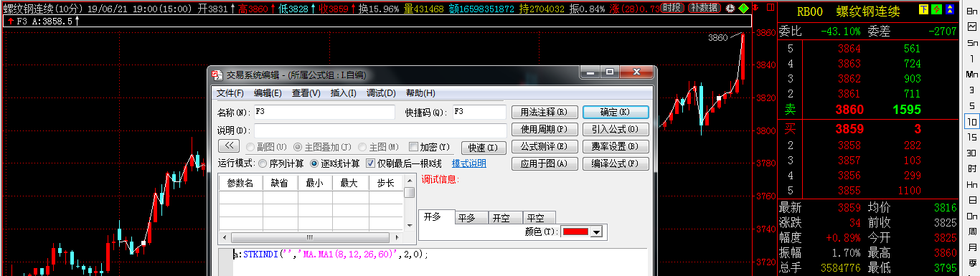
Task: Click the green lightning icon in quote panel
Action: (936, 9)
